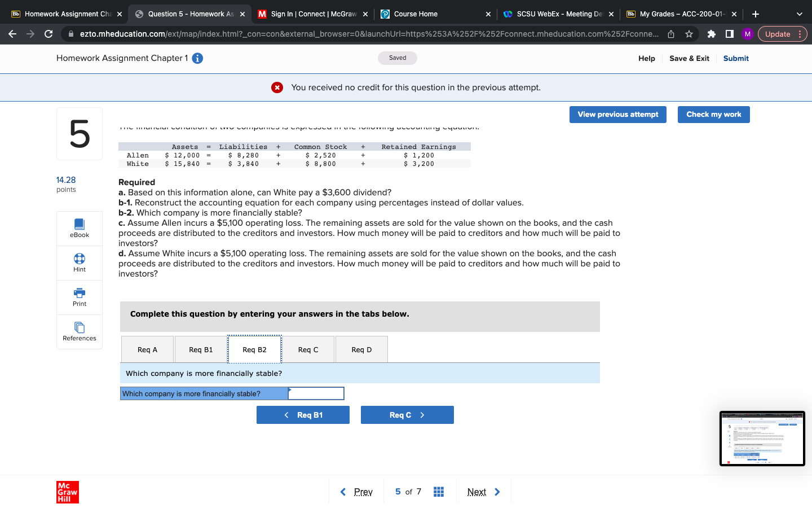The height and width of the screenshot is (508, 812).
Task: Select the Req B2 tab
Action: 254,349
